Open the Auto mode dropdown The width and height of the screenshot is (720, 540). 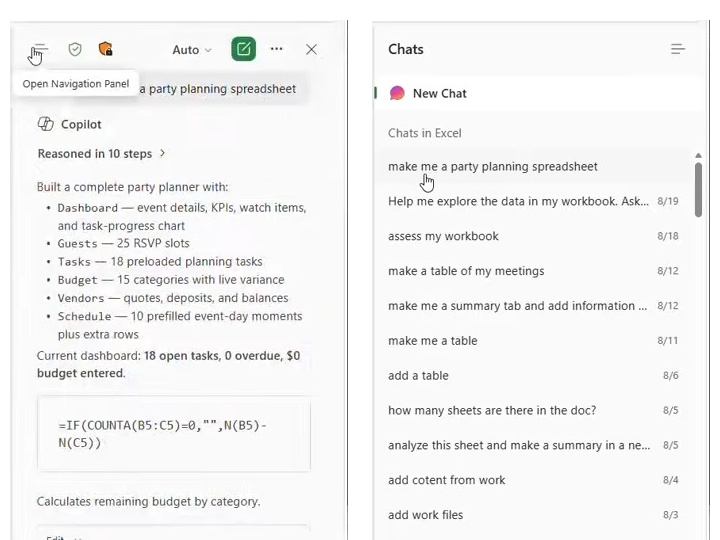[192, 50]
